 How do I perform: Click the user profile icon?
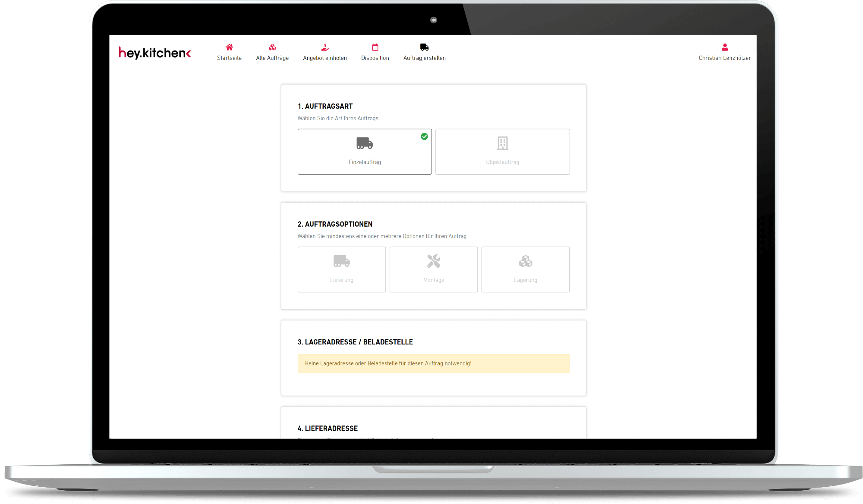(725, 47)
